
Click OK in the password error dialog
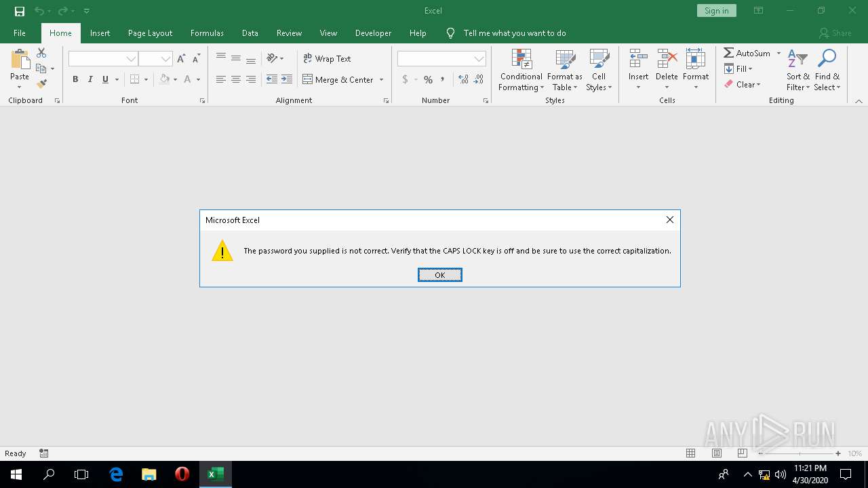point(439,274)
